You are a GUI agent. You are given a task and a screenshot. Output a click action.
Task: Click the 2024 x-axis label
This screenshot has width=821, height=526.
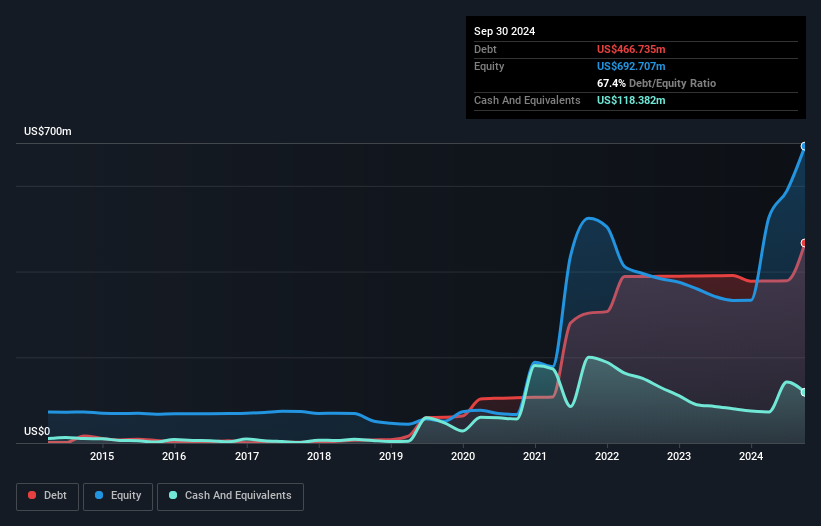pyautogui.click(x=751, y=456)
